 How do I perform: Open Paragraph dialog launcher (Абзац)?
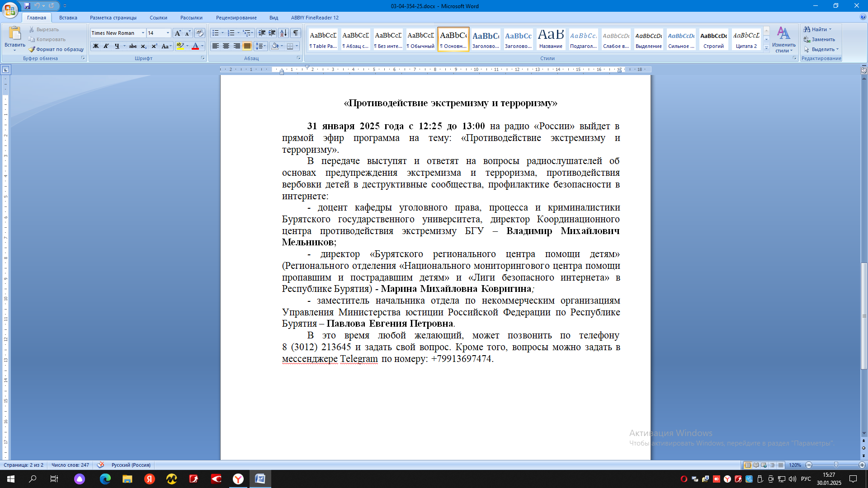[299, 58]
